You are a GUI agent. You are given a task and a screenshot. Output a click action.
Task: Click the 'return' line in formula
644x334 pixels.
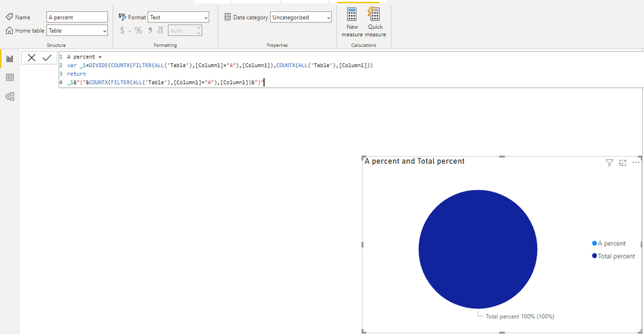[77, 74]
